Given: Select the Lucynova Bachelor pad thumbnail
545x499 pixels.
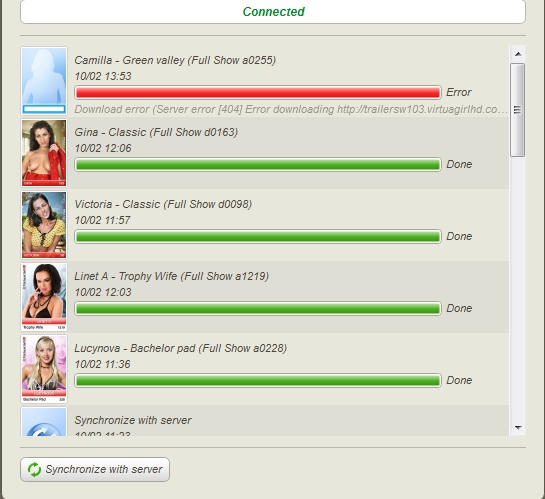Looking at the screenshot, I should pyautogui.click(x=44, y=369).
